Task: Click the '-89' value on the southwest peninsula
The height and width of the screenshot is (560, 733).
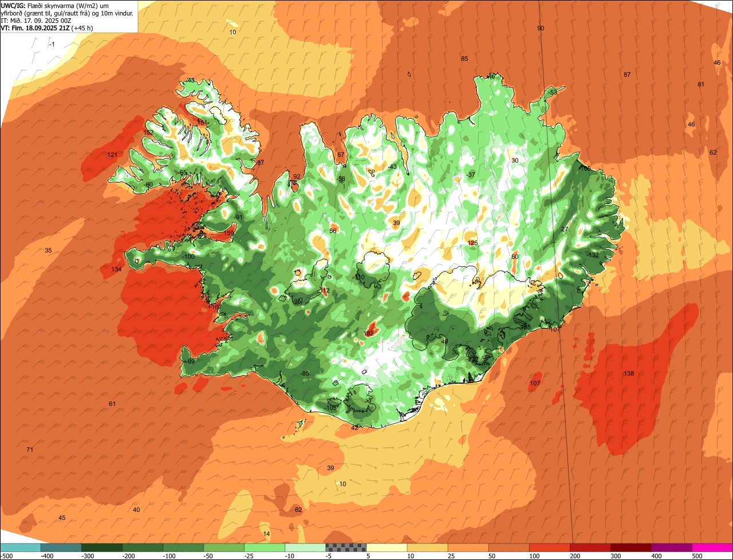Action: [x=190, y=361]
